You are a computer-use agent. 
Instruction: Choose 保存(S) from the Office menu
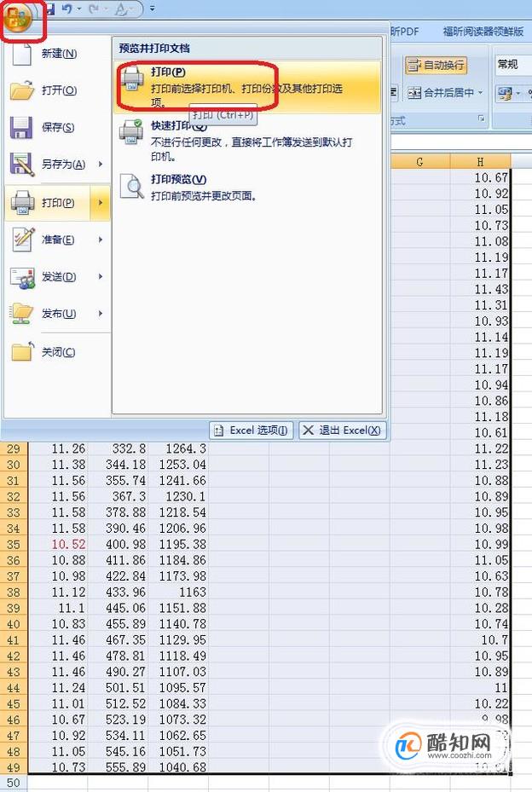pyautogui.click(x=57, y=127)
